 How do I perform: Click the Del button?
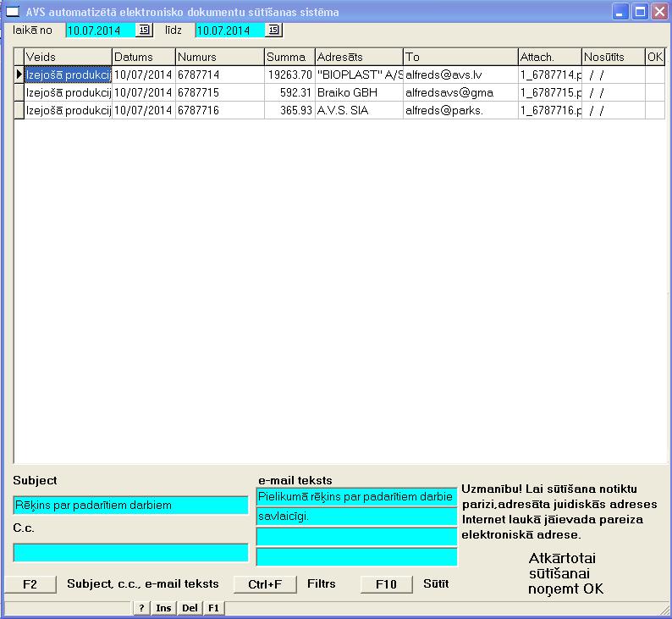pos(190,608)
